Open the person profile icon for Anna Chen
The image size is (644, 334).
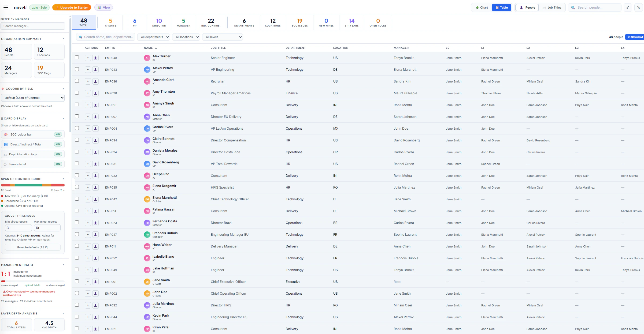(95, 117)
